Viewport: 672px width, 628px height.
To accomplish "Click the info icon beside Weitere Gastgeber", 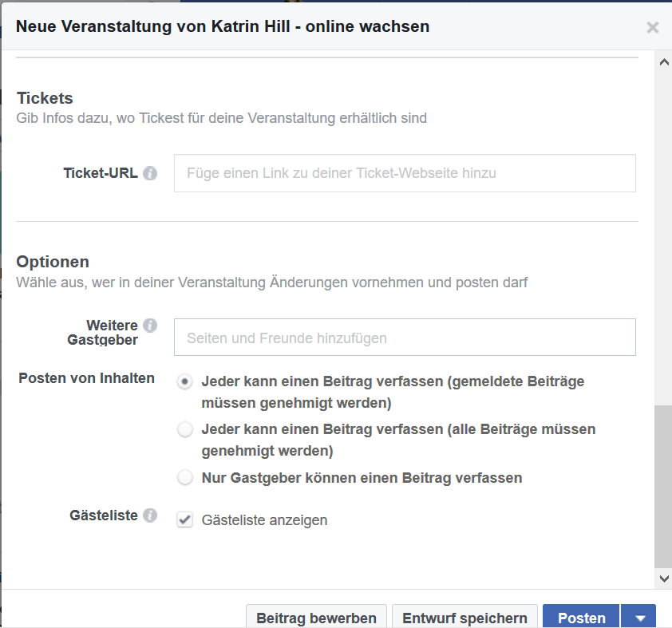I will pyautogui.click(x=150, y=326).
